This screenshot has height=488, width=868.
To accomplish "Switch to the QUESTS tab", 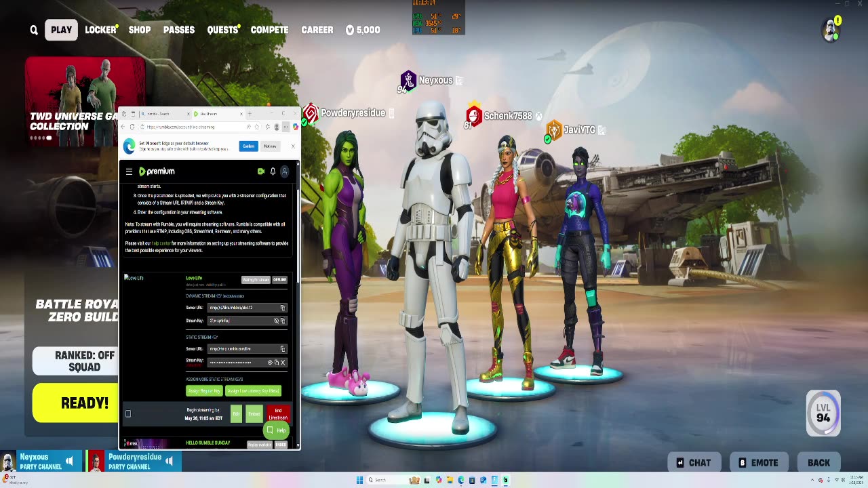I will point(222,30).
